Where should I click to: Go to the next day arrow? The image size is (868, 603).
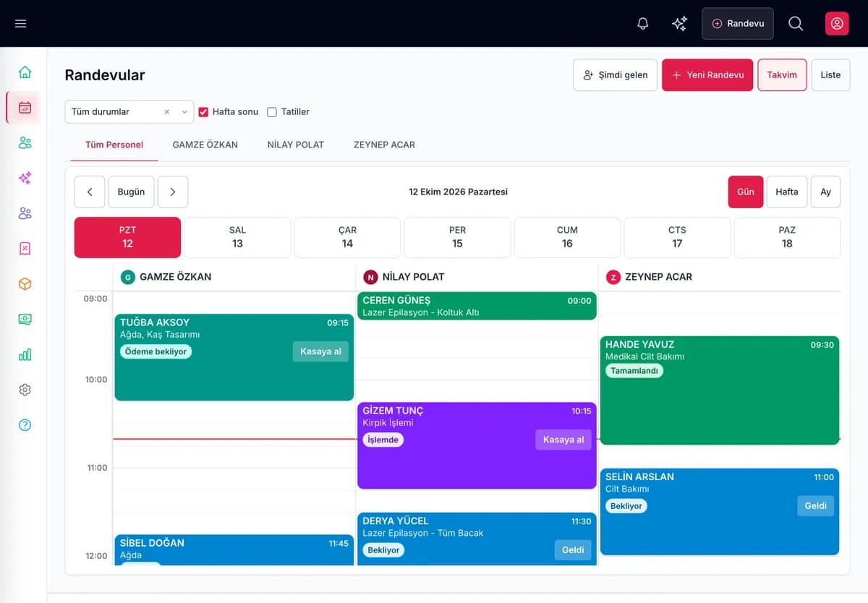tap(173, 192)
